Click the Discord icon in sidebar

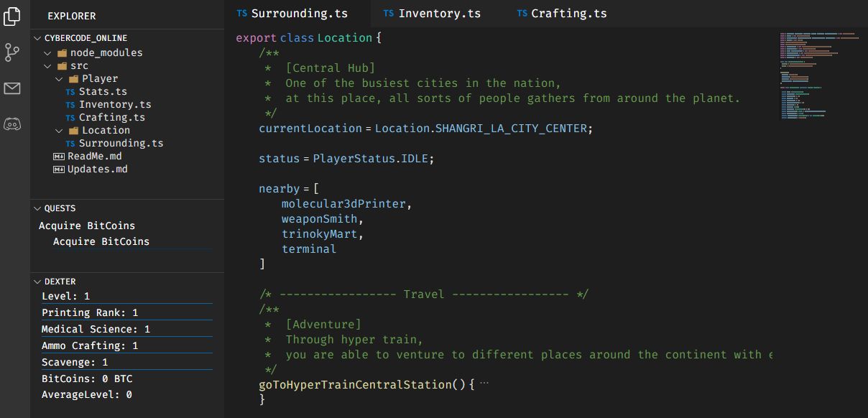pyautogui.click(x=12, y=124)
